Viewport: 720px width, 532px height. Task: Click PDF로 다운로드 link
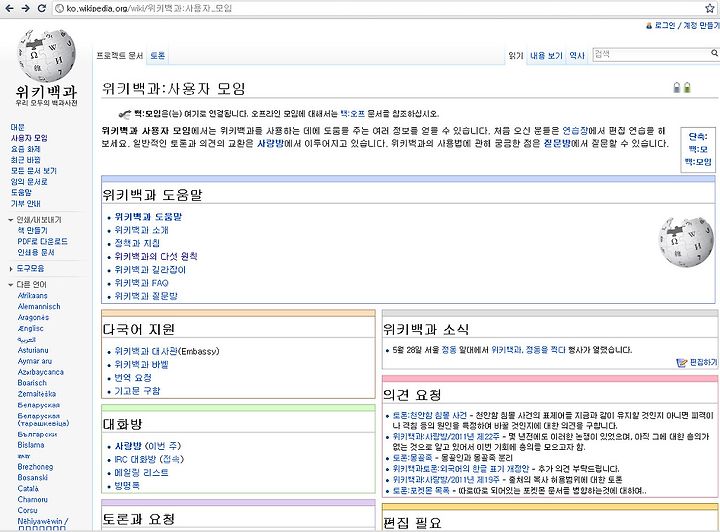[x=43, y=241]
